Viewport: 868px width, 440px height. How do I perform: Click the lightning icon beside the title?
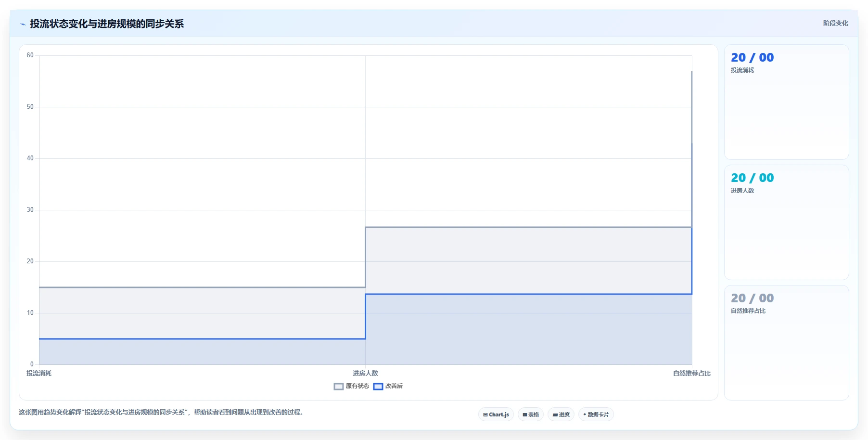point(23,24)
